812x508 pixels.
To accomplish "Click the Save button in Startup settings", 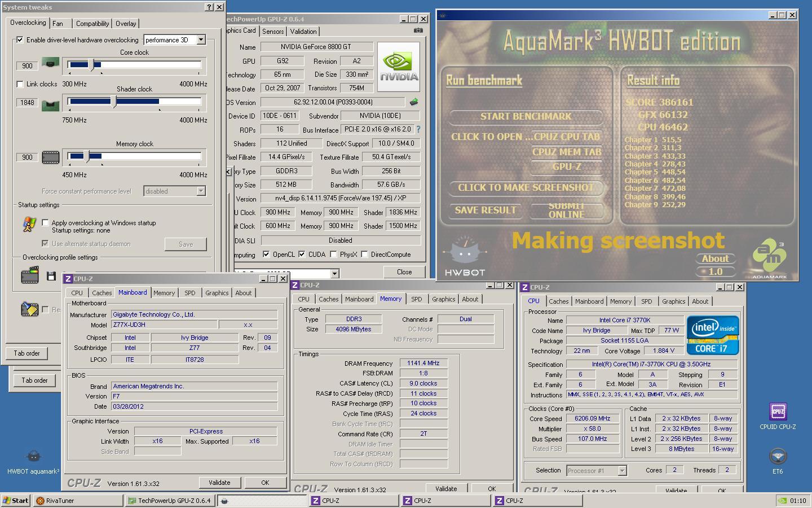I will click(186, 244).
